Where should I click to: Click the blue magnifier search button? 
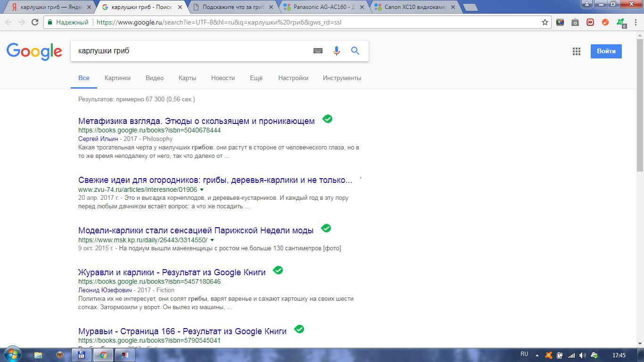click(355, 51)
